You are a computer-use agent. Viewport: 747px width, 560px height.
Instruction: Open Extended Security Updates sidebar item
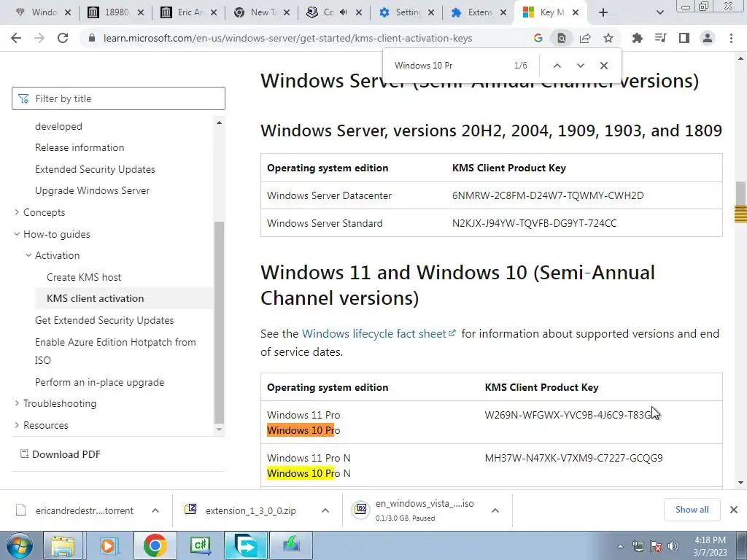pyautogui.click(x=95, y=169)
